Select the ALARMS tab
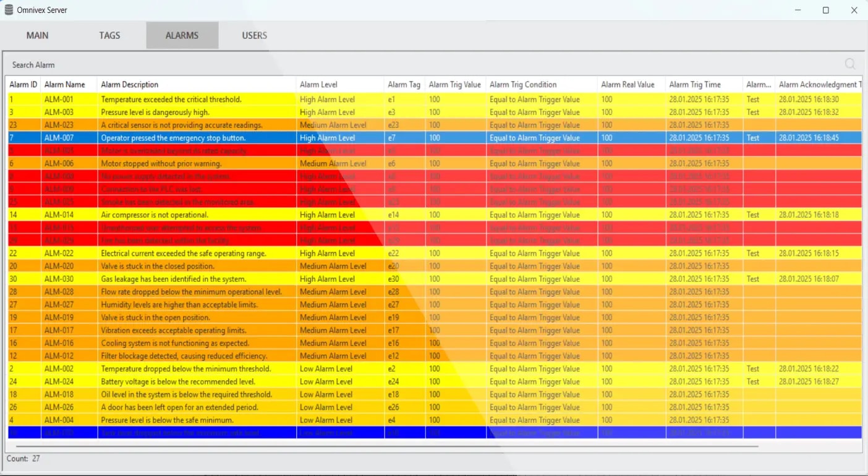 tap(182, 35)
